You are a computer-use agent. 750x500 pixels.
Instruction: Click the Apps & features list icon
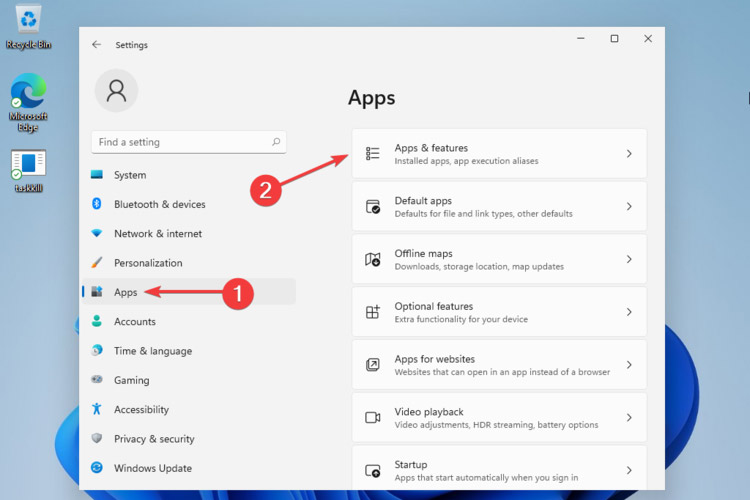[x=373, y=154]
